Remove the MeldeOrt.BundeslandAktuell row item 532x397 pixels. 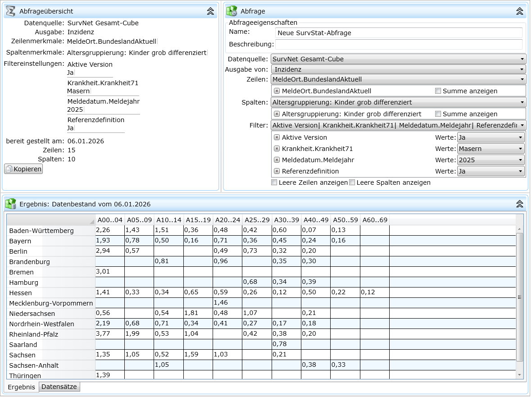277,91
